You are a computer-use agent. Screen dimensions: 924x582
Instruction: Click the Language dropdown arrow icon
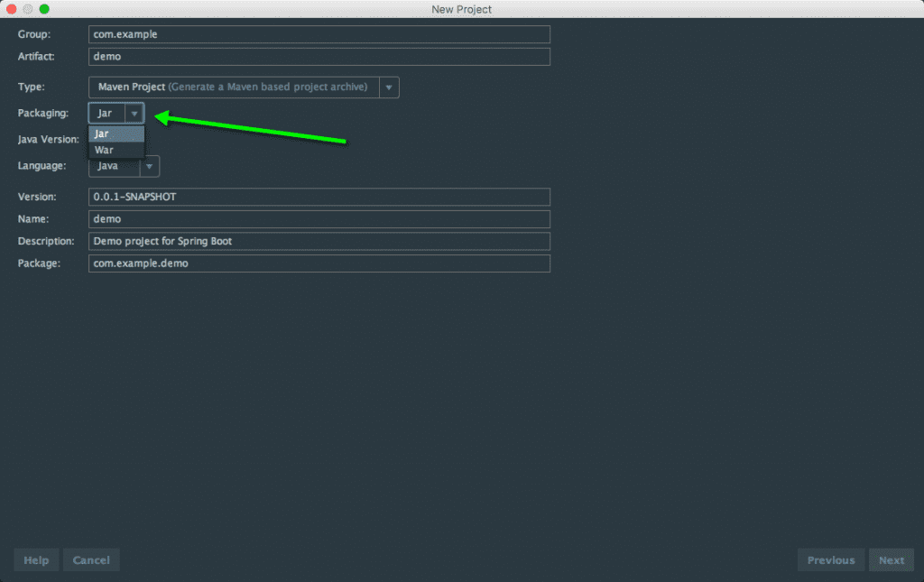click(148, 166)
